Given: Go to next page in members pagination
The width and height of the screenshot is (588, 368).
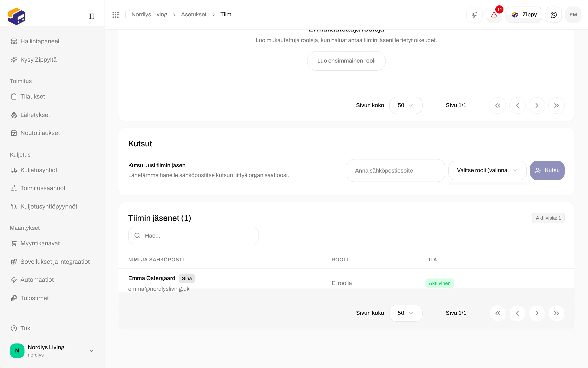Looking at the screenshot, I should pos(537,313).
